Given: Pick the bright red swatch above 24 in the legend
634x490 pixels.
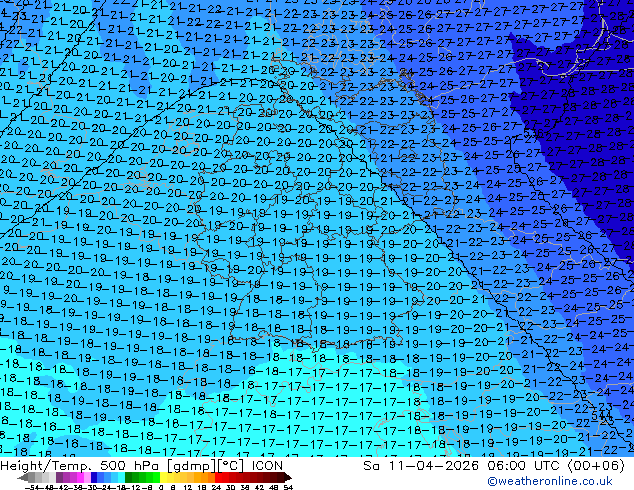Looking at the screenshot, I should [x=219, y=477].
